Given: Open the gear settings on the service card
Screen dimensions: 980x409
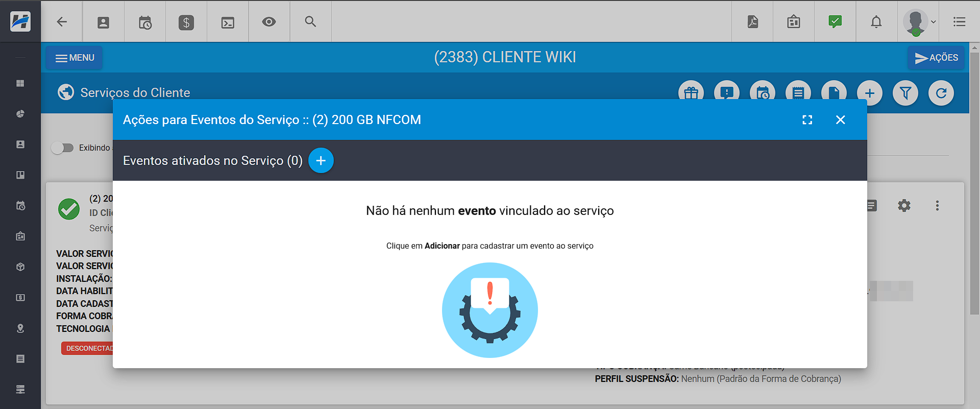Looking at the screenshot, I should pyautogui.click(x=904, y=206).
